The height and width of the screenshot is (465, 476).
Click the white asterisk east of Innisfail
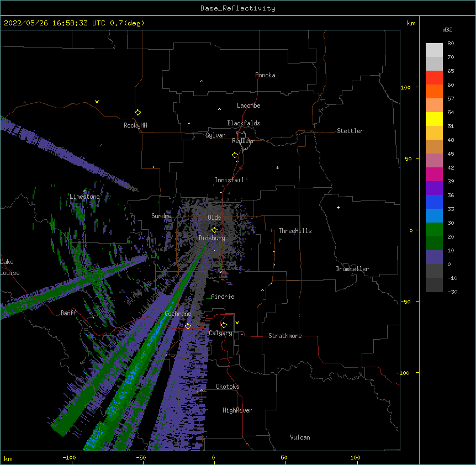point(277,167)
